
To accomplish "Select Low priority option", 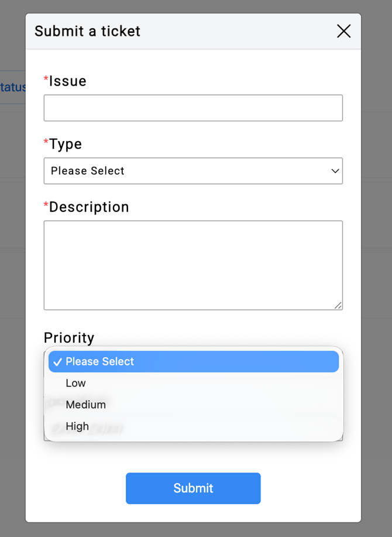I will pyautogui.click(x=76, y=384).
